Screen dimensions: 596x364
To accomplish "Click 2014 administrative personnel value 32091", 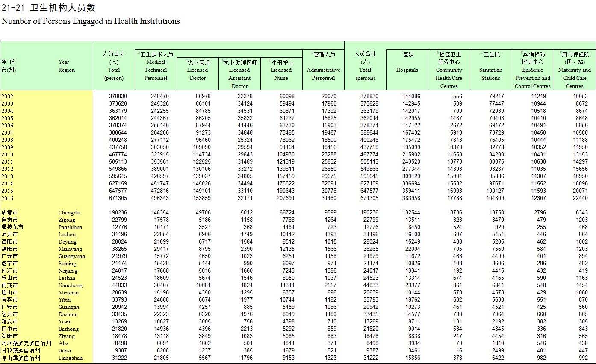I will 329,184.
